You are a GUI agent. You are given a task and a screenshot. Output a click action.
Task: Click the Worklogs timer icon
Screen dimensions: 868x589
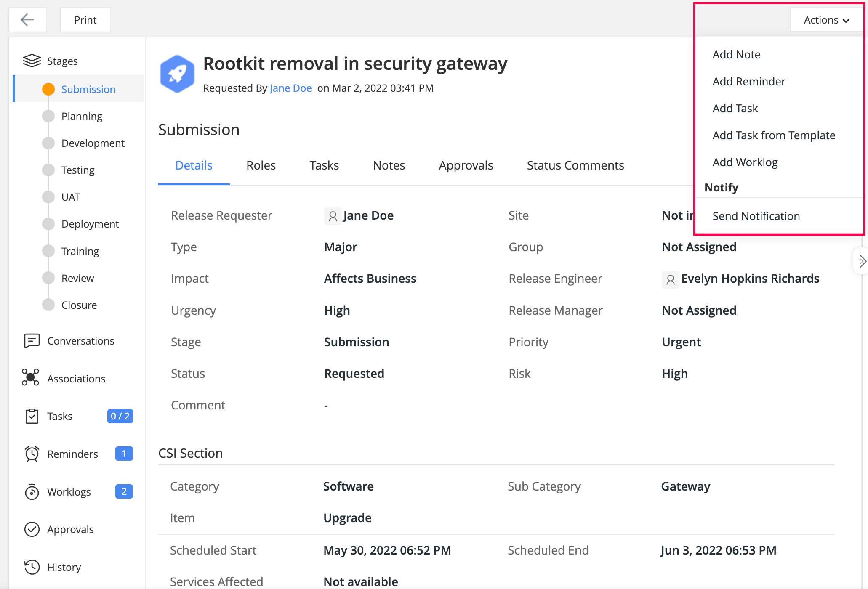click(x=32, y=491)
